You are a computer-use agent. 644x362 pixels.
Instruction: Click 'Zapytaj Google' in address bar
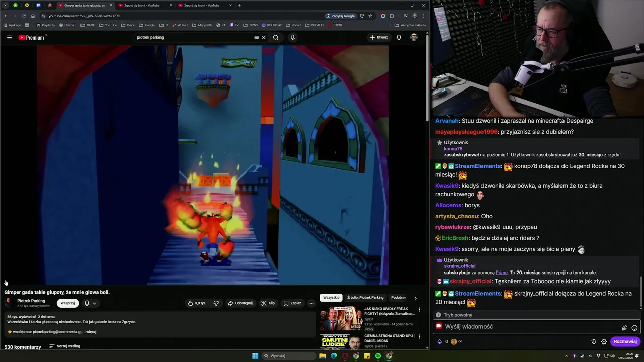click(341, 16)
